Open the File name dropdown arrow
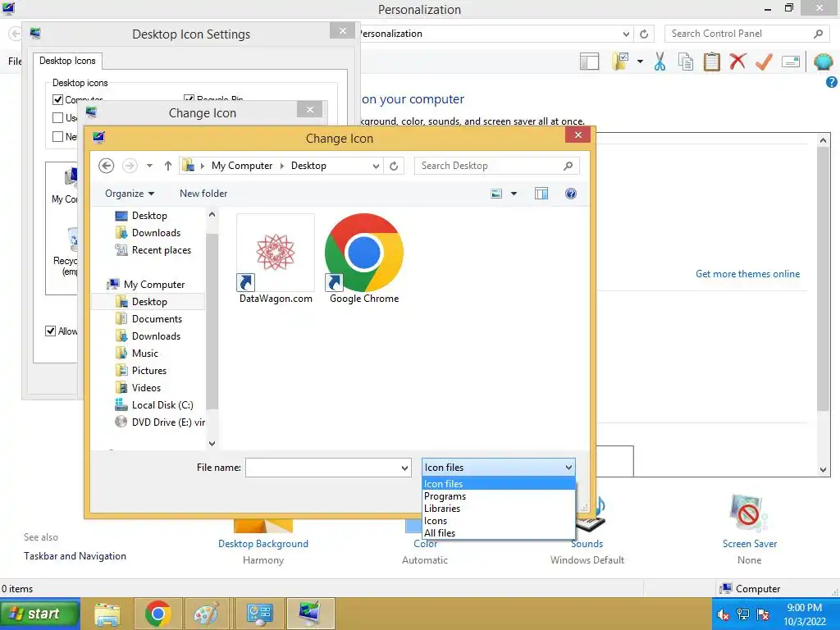The width and height of the screenshot is (840, 630). click(404, 468)
